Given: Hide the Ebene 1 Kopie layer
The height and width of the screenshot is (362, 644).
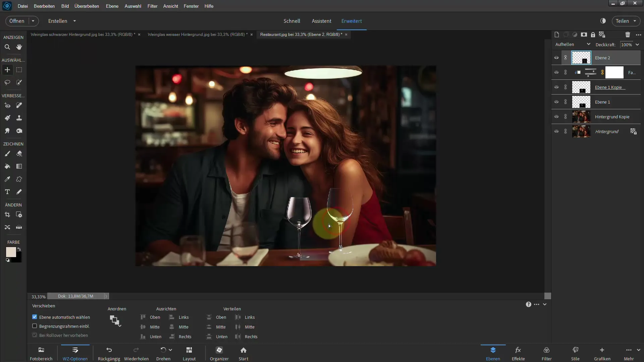Looking at the screenshot, I should (x=556, y=87).
